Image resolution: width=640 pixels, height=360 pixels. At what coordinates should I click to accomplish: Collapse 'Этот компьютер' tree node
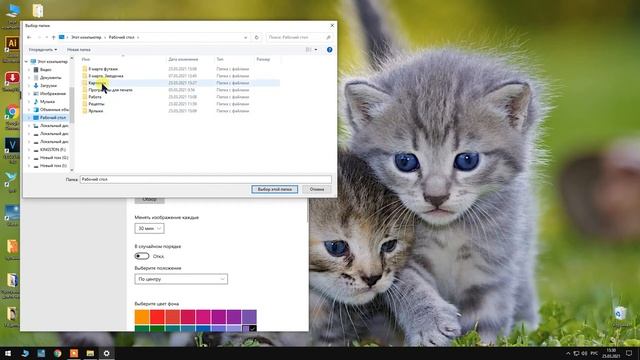click(27, 62)
